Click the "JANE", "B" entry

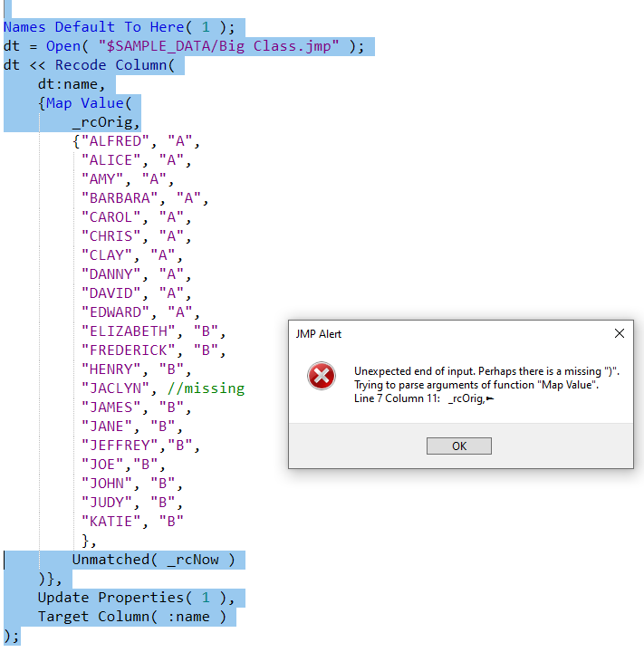[132, 427]
